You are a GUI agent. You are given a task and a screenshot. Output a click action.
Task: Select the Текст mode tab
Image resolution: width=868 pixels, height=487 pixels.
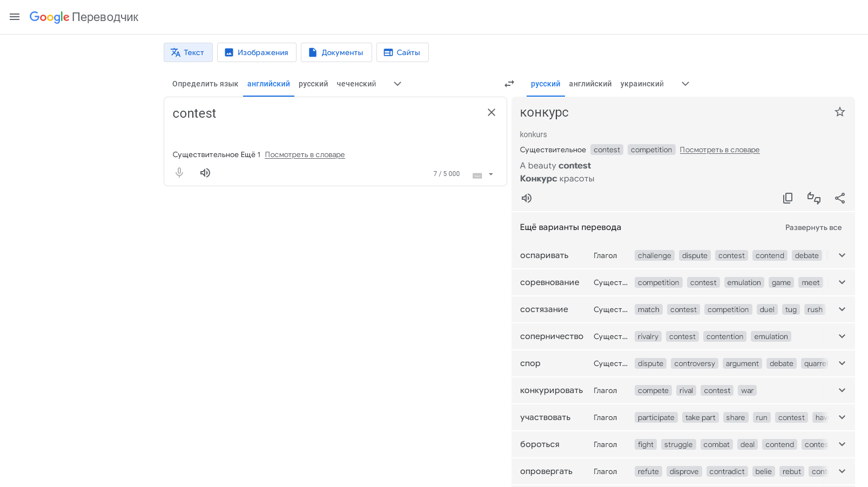(x=188, y=52)
